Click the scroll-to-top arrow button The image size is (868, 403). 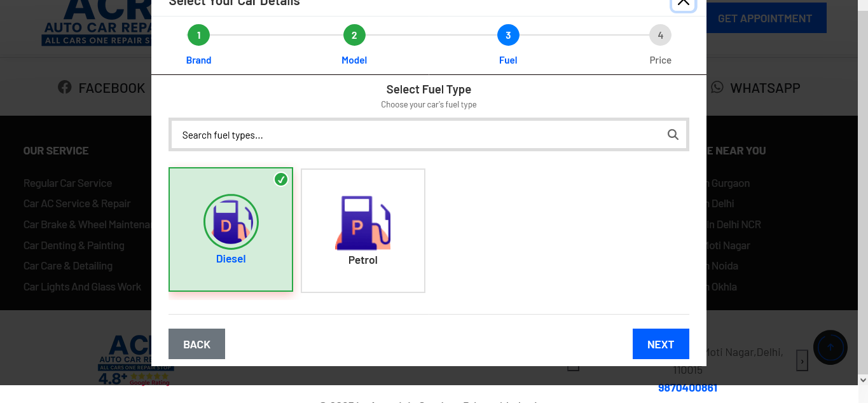coord(830,347)
